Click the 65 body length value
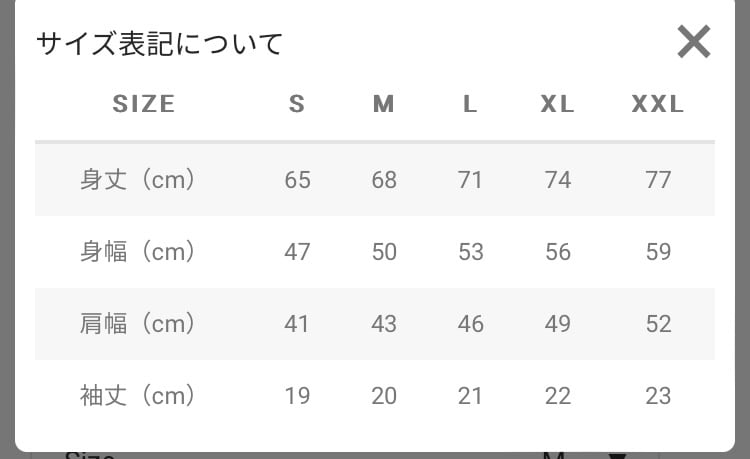The height and width of the screenshot is (459, 750). [x=297, y=180]
